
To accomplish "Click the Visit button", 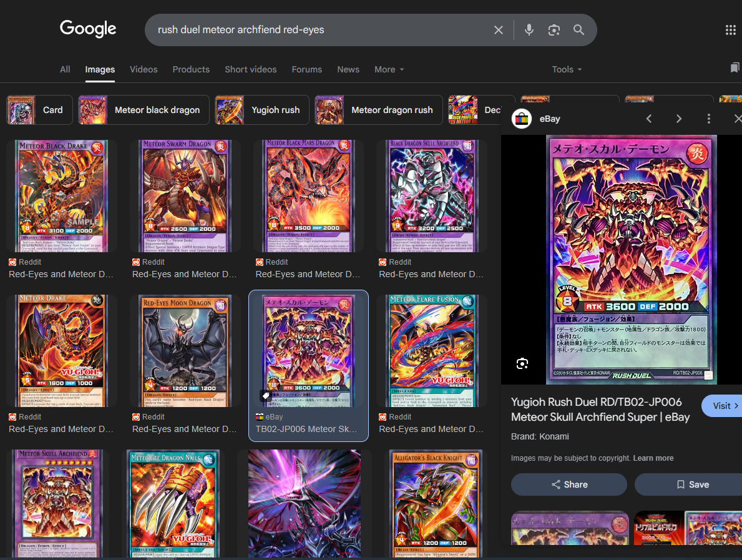I will (723, 406).
